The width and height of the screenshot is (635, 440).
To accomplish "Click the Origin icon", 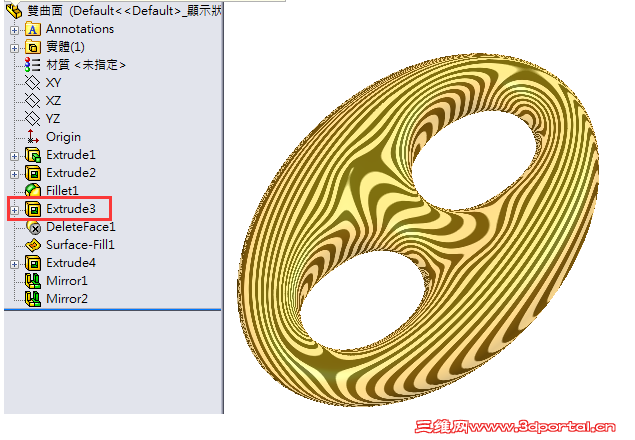I will point(32,137).
